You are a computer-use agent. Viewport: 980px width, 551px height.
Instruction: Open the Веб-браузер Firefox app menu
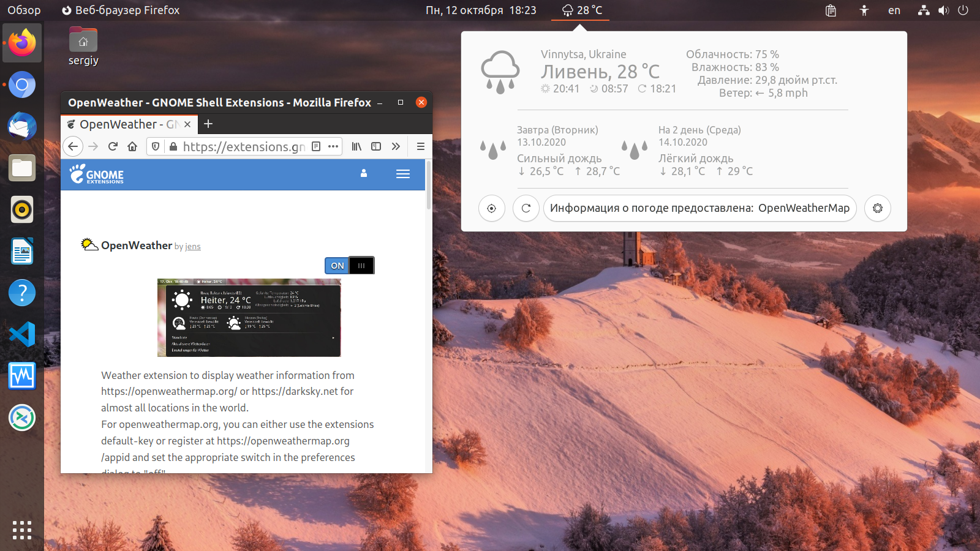121,10
